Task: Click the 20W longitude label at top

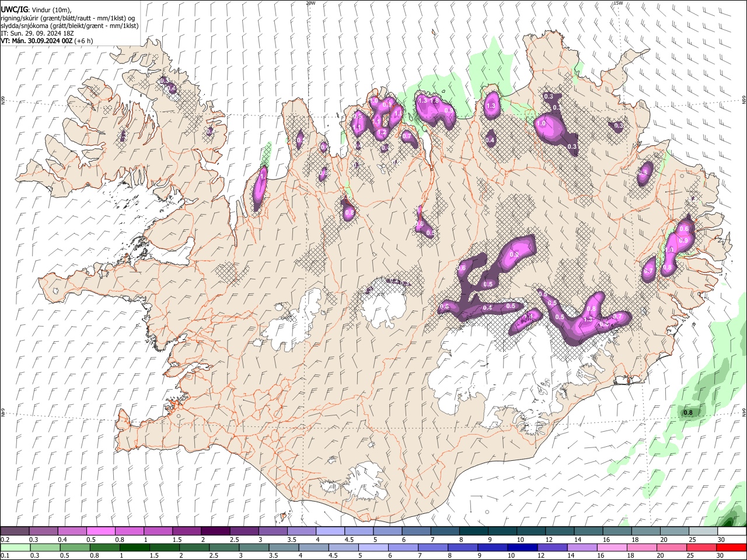Action: tap(310, 3)
